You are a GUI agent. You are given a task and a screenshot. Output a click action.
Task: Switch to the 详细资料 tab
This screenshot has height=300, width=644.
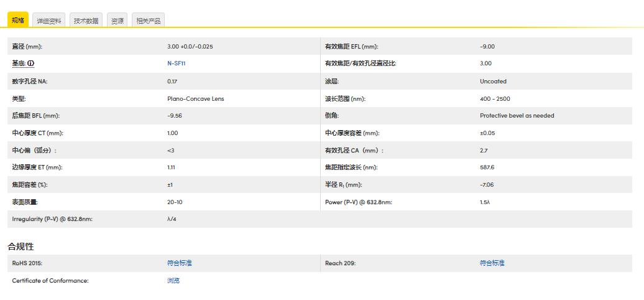tap(49, 21)
